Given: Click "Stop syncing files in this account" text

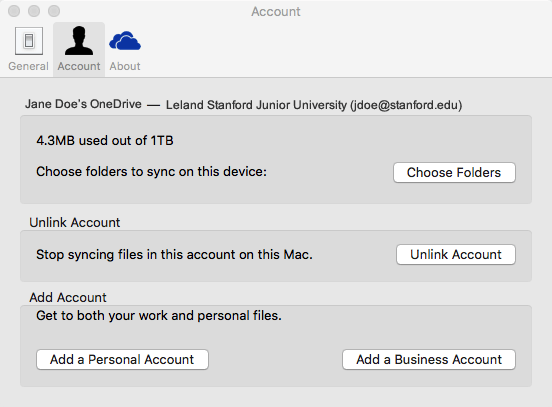Looking at the screenshot, I should pos(175,255).
